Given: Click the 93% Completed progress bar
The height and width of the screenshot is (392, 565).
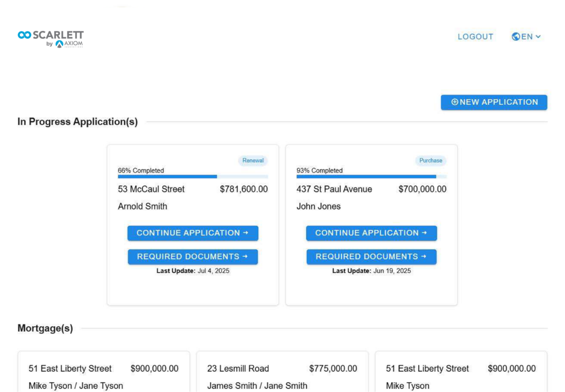Looking at the screenshot, I should [371, 177].
